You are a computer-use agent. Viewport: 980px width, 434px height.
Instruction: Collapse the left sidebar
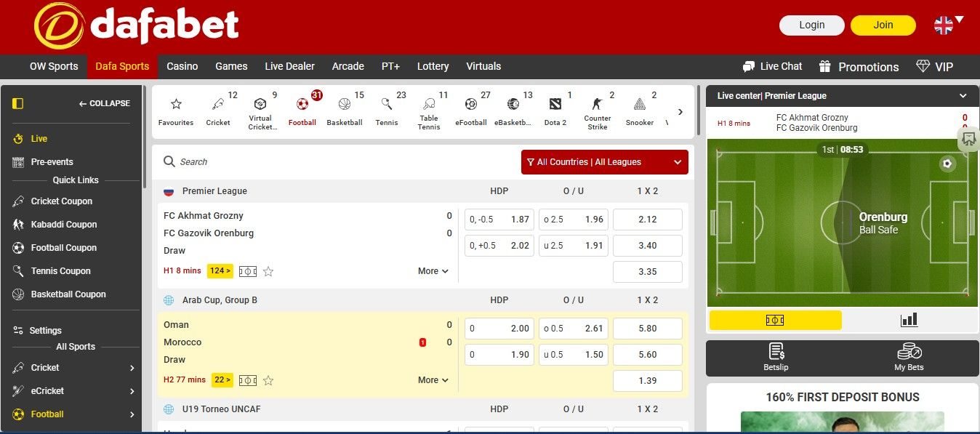click(x=104, y=103)
